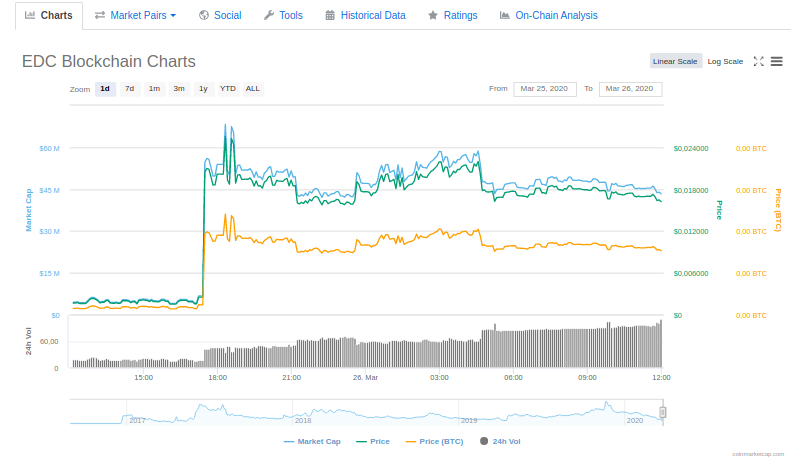This screenshot has width=804, height=461.
Task: Edit the To date field
Action: click(630, 89)
